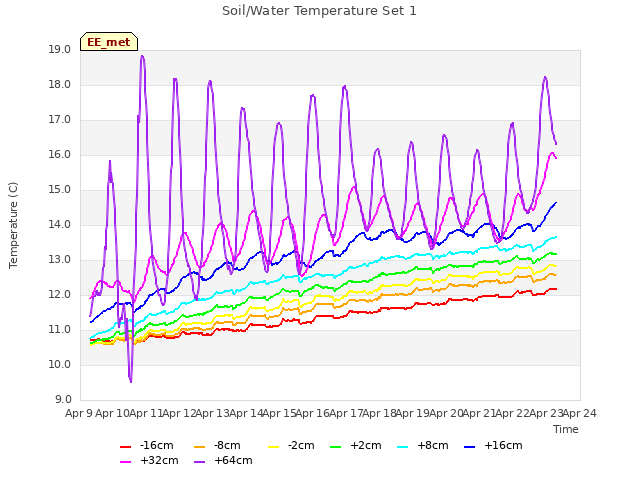The height and width of the screenshot is (480, 640).
Task: Click the Apr 14 x-axis label
Action: click(x=246, y=414)
